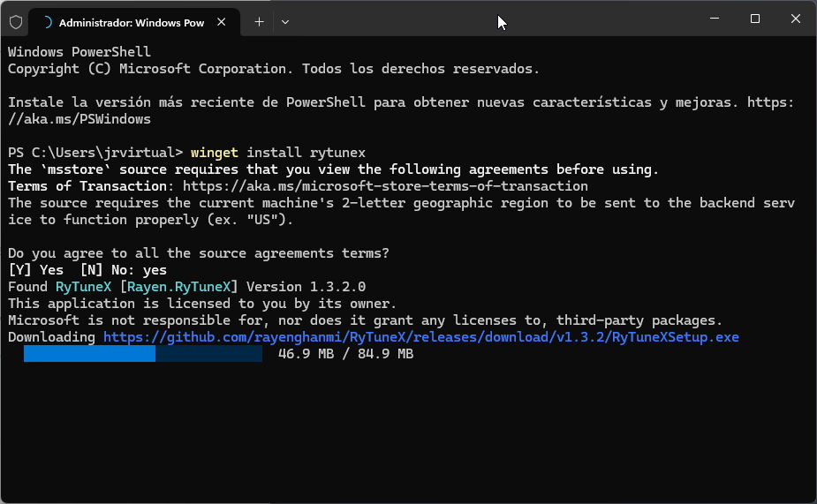Click the yellow winget command text
This screenshot has width=817, height=504.
(214, 153)
